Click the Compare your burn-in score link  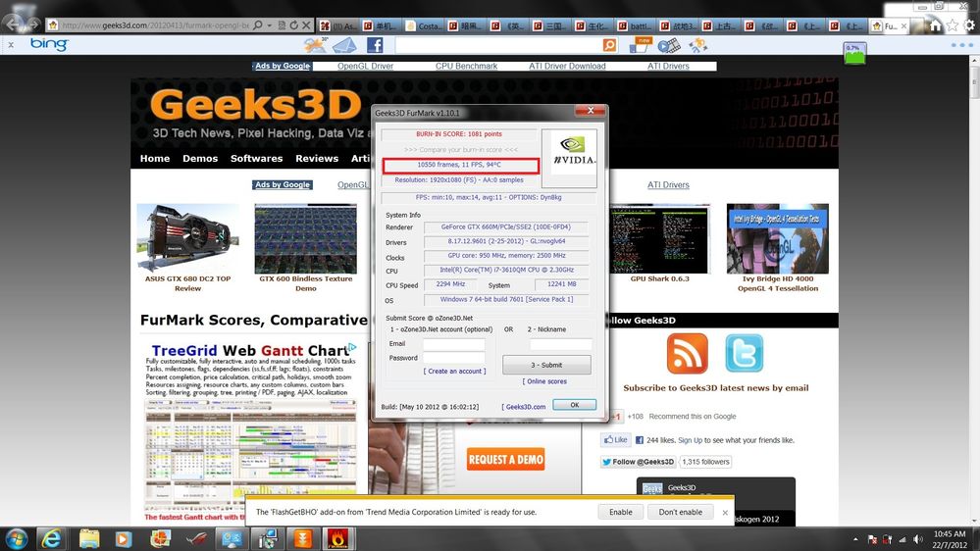tap(460, 150)
